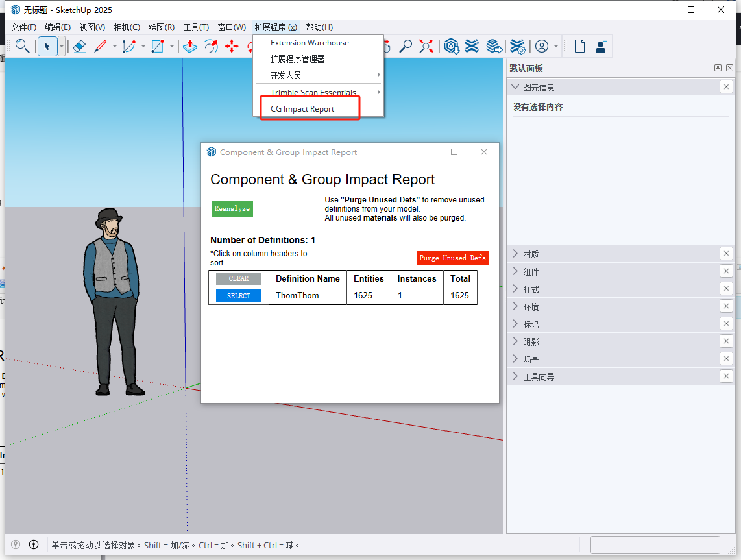Click the Send to LayOut icon
Screen dimensions: 741x560
click(494, 46)
